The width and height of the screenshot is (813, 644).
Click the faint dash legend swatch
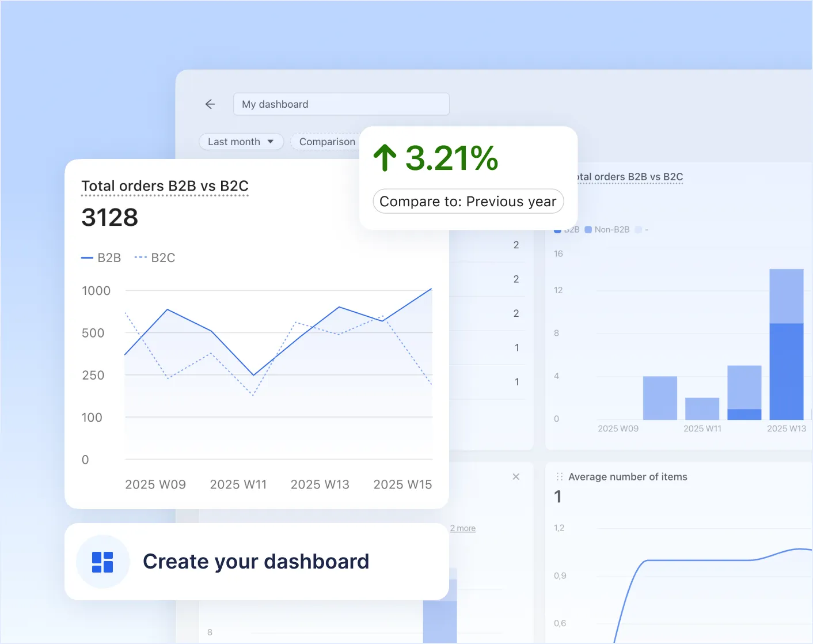point(638,229)
